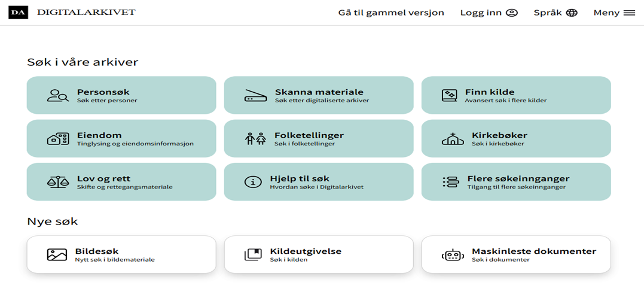Click the scanner icon for Skanna materiale
Viewport: 644px width, 288px height.
(x=255, y=95)
